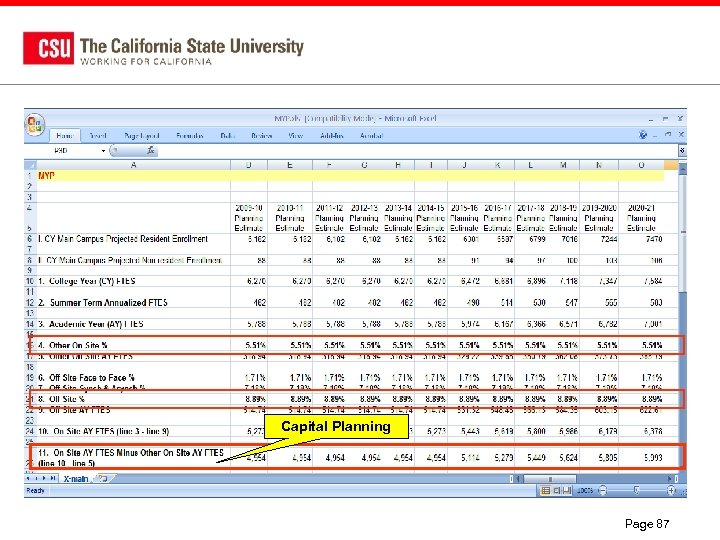Open the round Office button menu
This screenshot has width=720, height=540.
[x=35, y=124]
